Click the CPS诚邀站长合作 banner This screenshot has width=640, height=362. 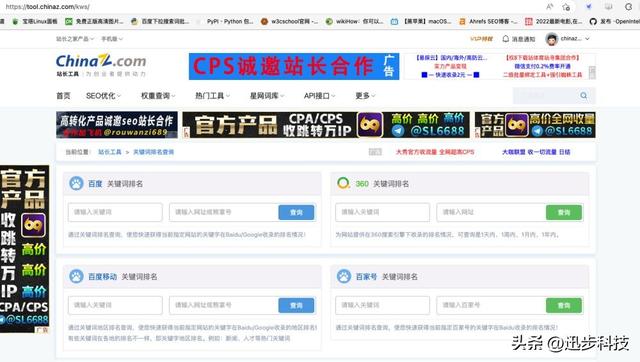[294, 66]
